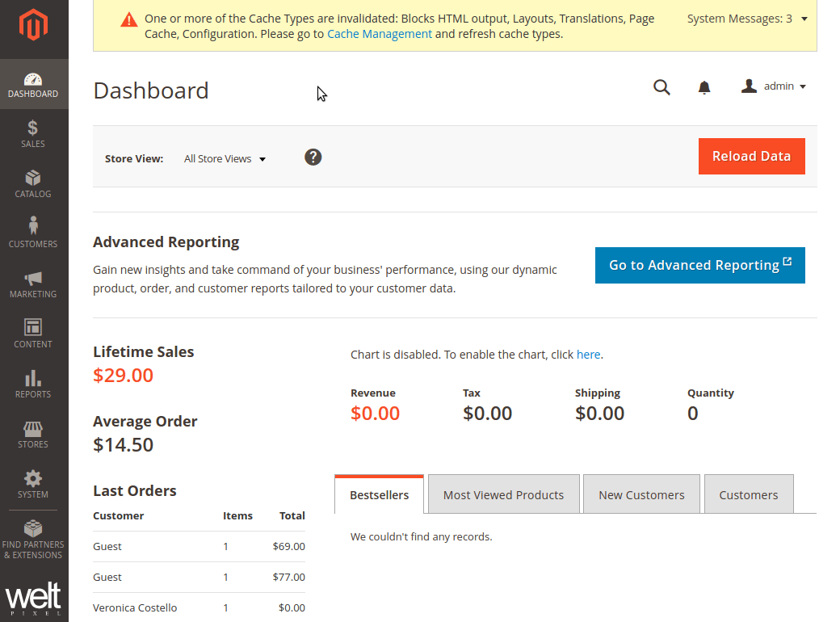Click here to enable the chart
840x622 pixels.
pos(588,354)
